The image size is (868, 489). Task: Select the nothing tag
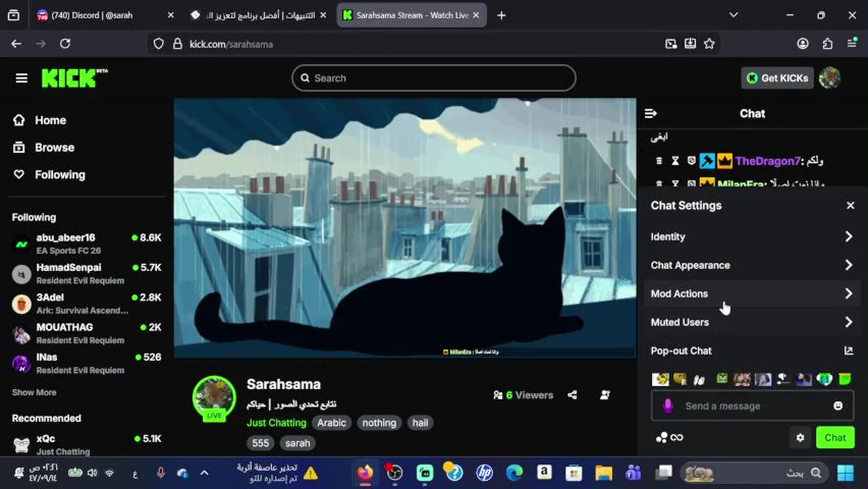coord(379,422)
